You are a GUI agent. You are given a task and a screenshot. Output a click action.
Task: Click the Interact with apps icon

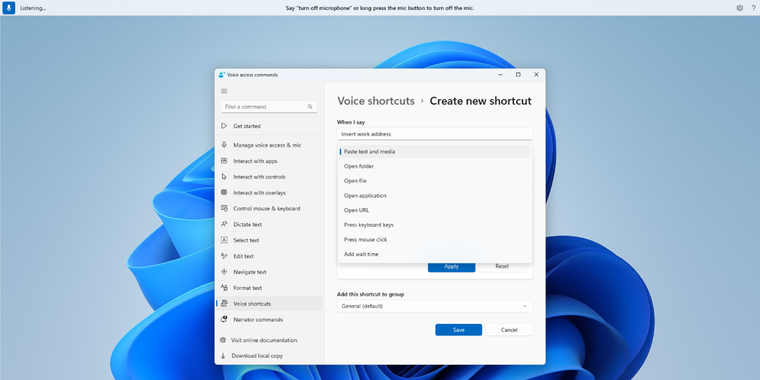pyautogui.click(x=224, y=161)
